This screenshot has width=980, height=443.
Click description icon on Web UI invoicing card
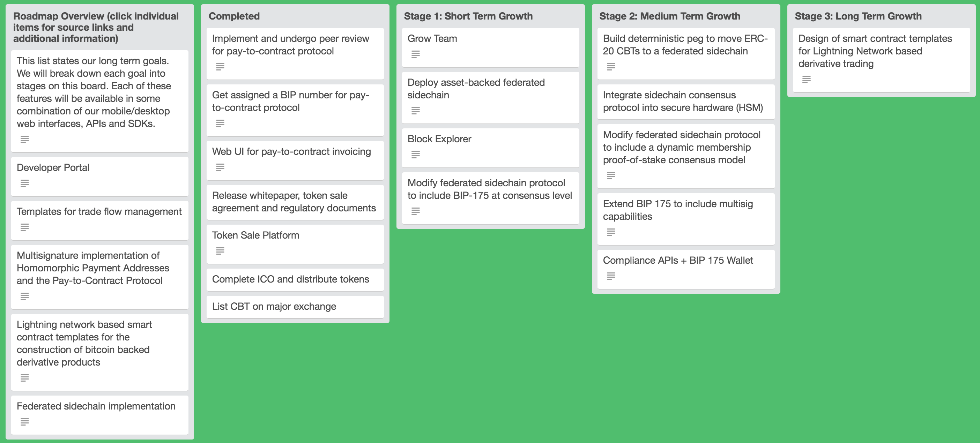pyautogui.click(x=220, y=167)
